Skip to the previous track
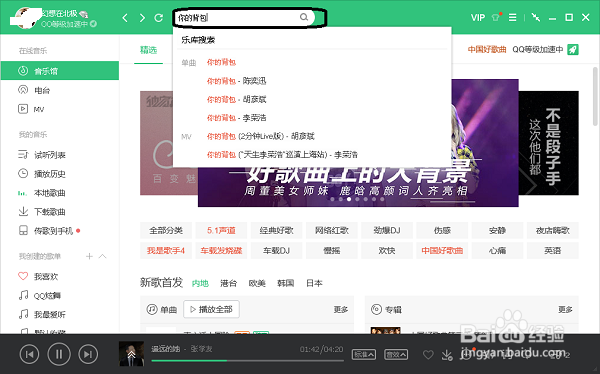This screenshot has height=374, width=600. (x=29, y=354)
